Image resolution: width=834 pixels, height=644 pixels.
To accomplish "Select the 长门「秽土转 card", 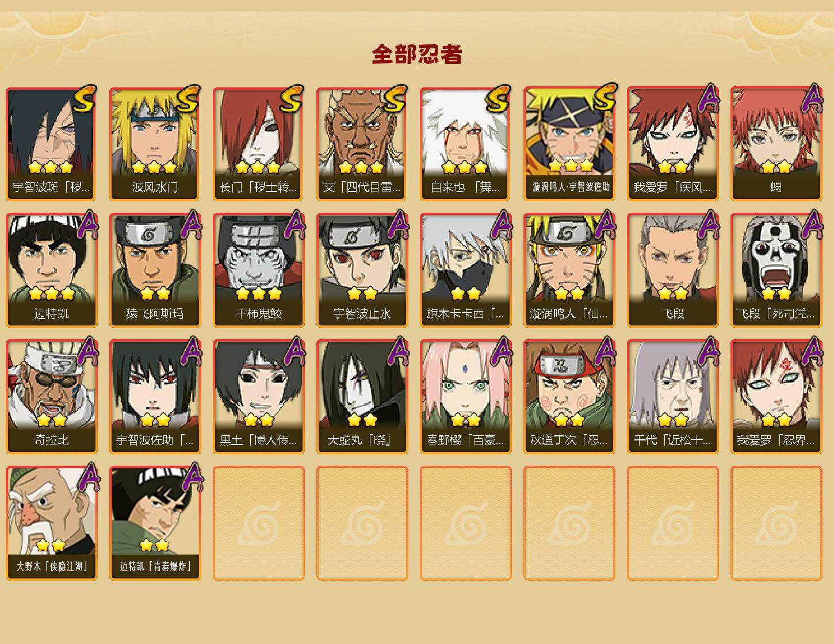I will click(x=258, y=144).
